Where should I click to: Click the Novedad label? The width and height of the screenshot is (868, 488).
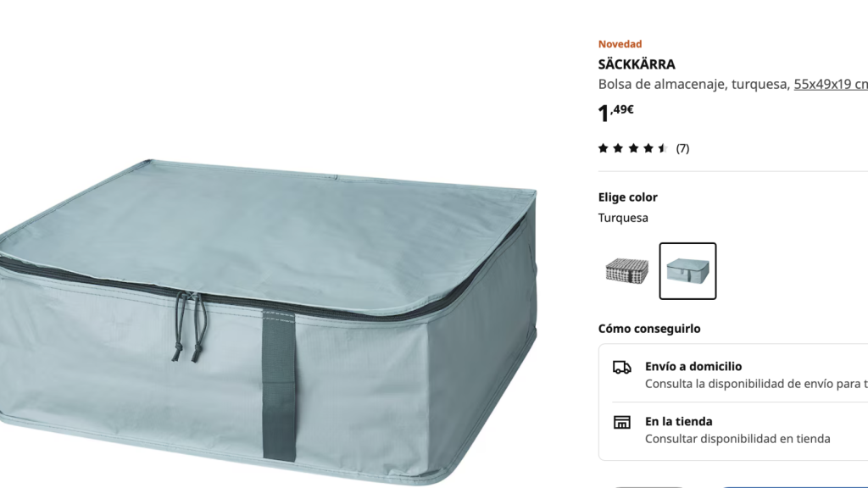[620, 43]
